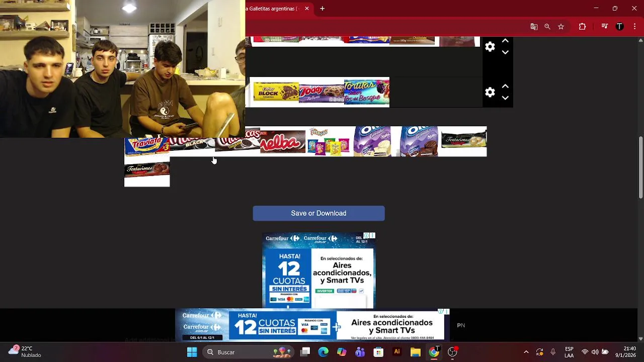Click the page vertical scrollbar thumb
This screenshot has width=644, height=362.
640,167
